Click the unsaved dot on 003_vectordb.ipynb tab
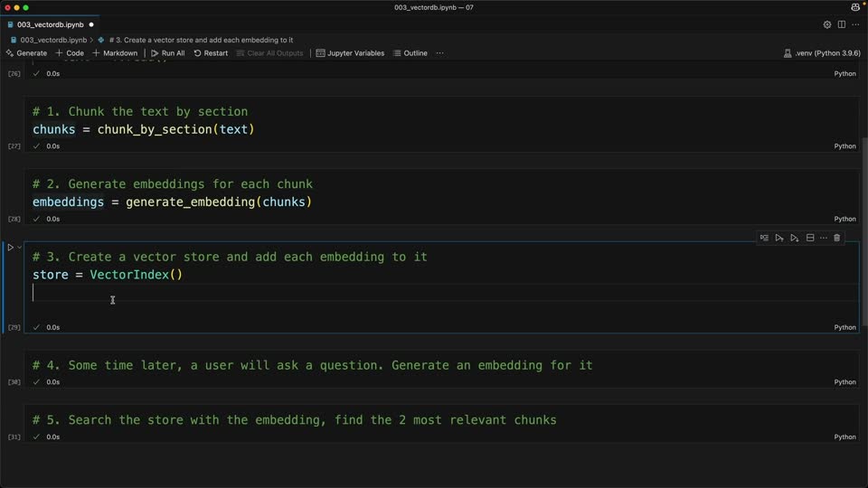This screenshot has width=868, height=488. click(x=91, y=24)
